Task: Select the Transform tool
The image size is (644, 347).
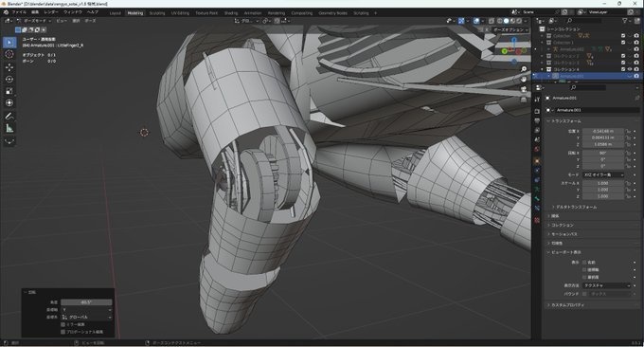Action: click(9, 102)
